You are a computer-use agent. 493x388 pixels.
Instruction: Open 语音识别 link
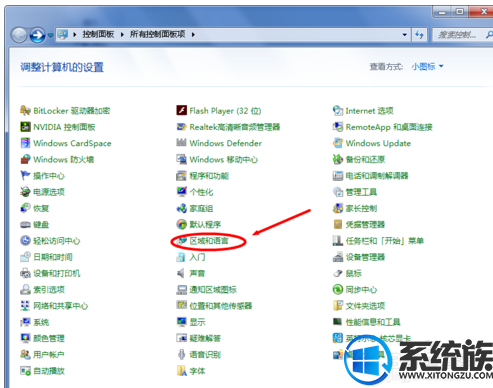pyautogui.click(x=205, y=354)
